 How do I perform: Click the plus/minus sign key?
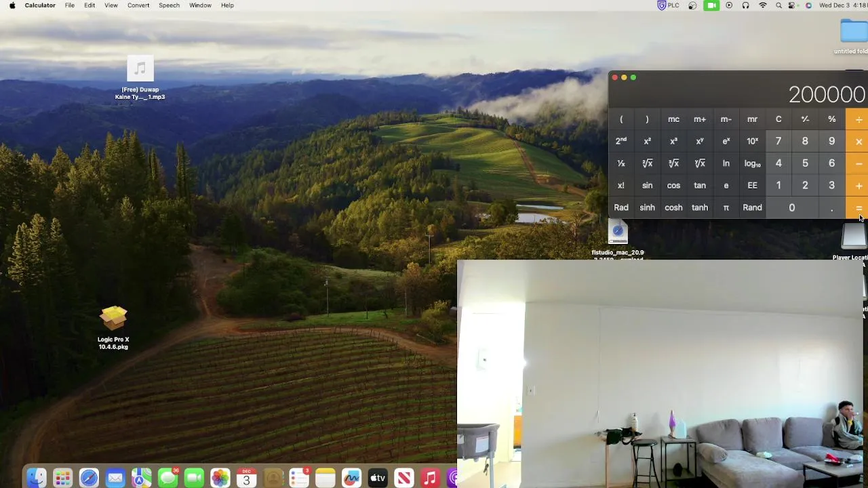tap(805, 119)
